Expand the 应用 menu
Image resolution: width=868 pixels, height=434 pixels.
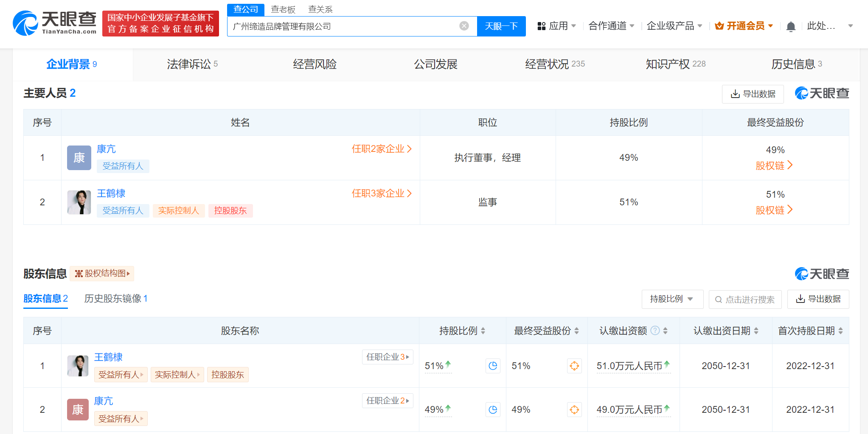[557, 26]
